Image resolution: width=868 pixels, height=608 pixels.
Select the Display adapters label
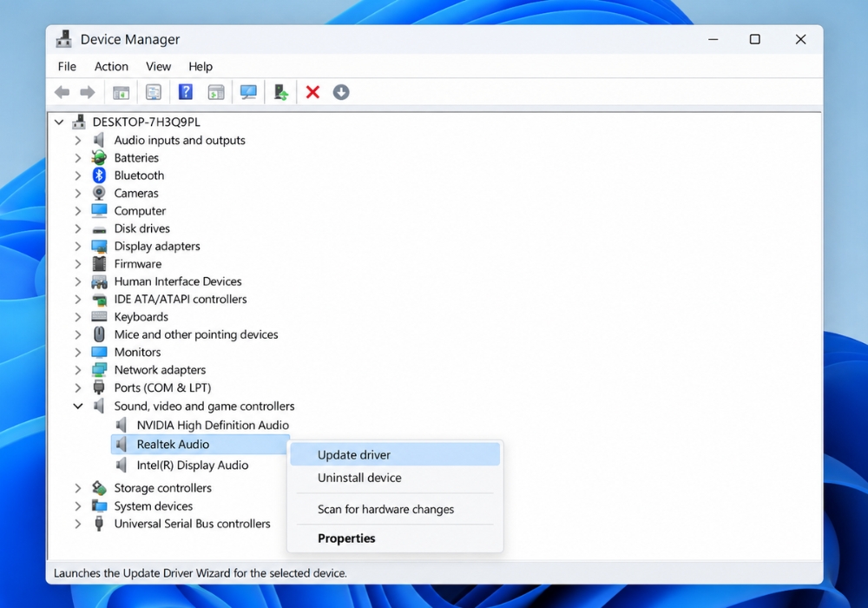[x=156, y=246]
